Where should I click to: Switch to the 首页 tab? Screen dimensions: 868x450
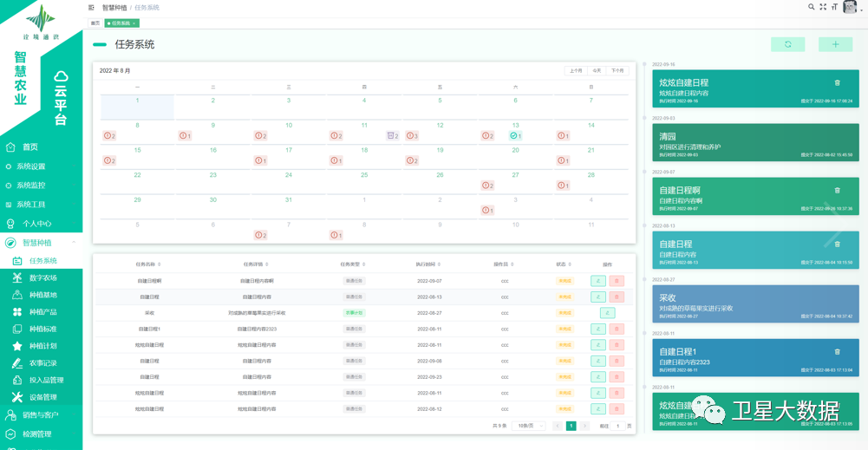(95, 23)
